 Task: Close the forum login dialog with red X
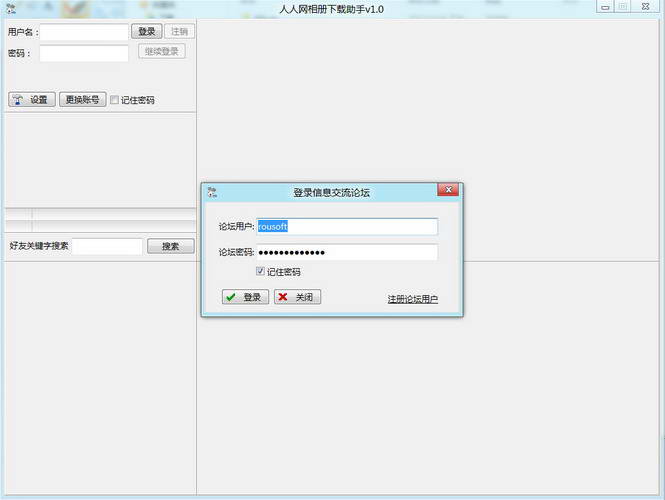pyautogui.click(x=448, y=190)
